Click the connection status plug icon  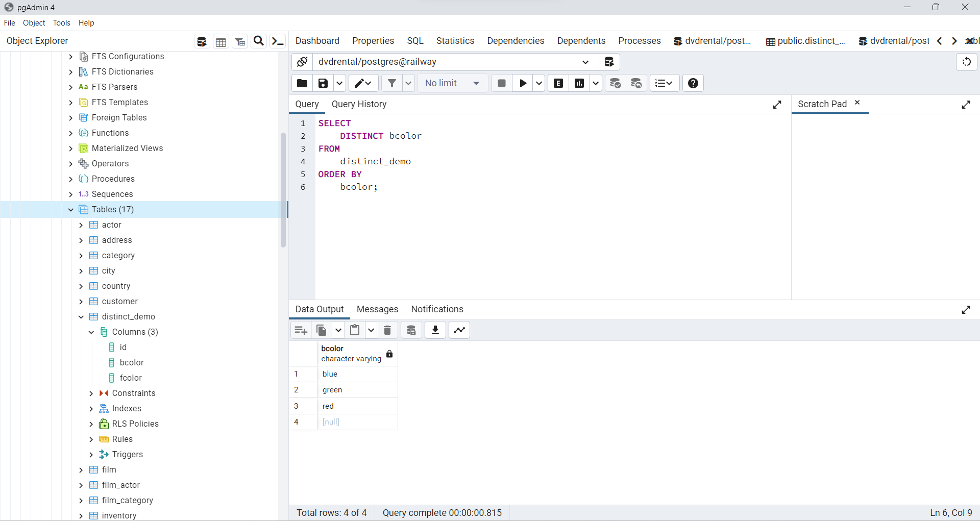(302, 62)
